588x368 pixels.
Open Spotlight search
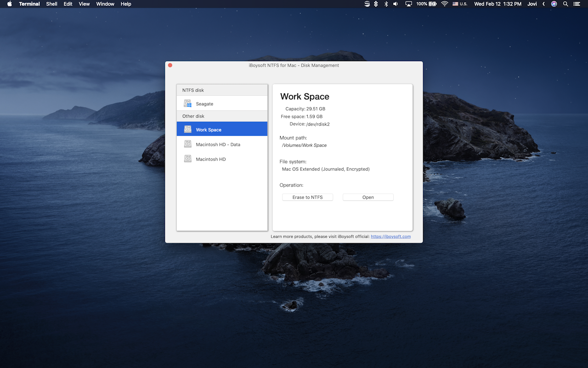[x=565, y=4]
